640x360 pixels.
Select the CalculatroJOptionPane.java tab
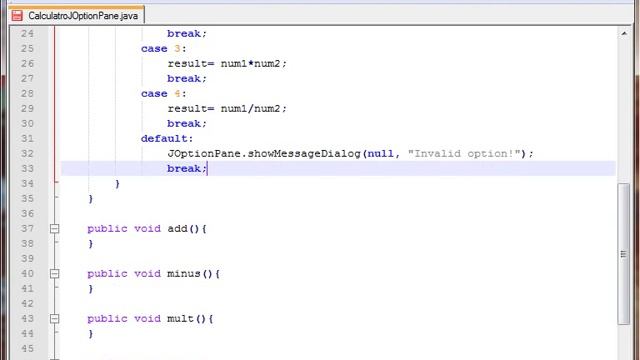(x=76, y=16)
